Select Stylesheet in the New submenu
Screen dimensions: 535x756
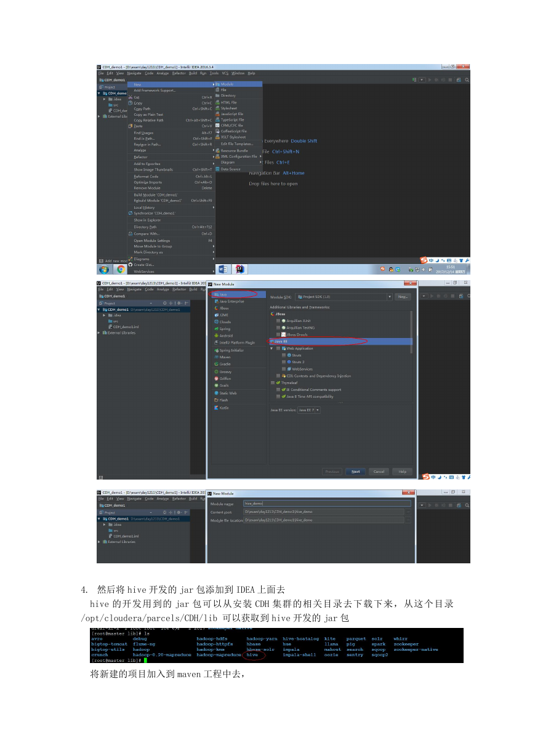point(238,108)
